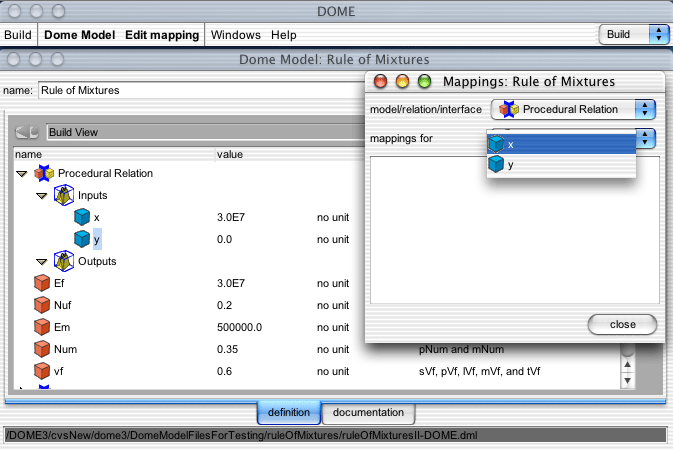Select the Ef row label
673x449 pixels.
(59, 283)
